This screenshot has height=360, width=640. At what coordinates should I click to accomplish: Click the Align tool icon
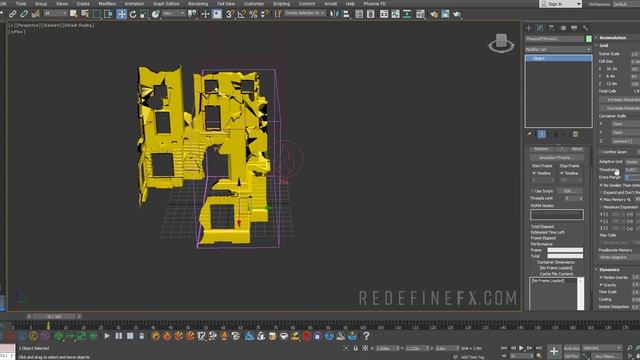tap(346, 14)
